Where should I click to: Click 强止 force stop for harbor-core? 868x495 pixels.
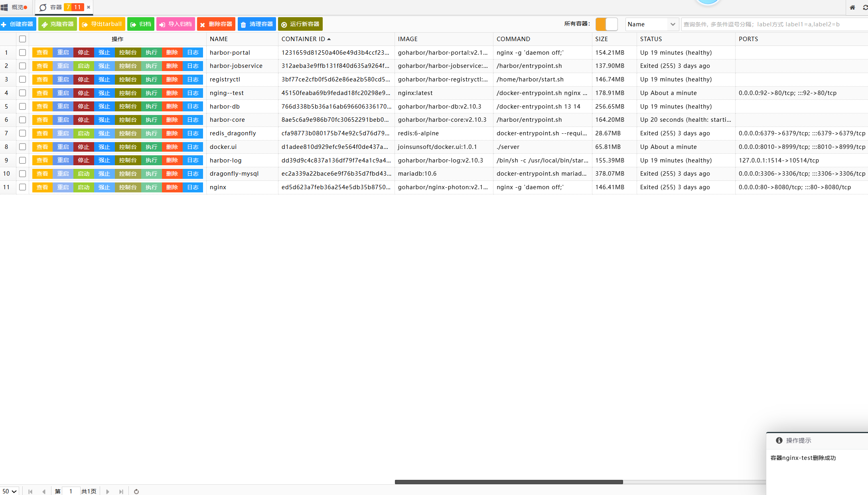104,120
